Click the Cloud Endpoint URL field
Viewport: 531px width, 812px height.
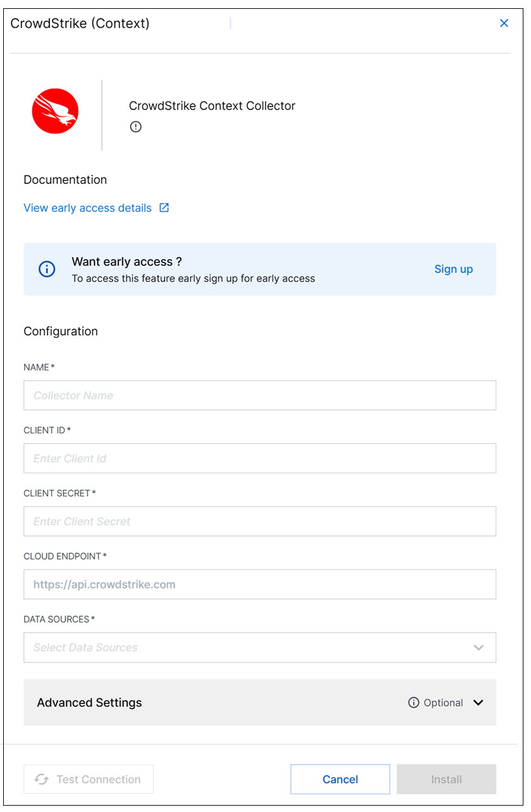pos(260,585)
